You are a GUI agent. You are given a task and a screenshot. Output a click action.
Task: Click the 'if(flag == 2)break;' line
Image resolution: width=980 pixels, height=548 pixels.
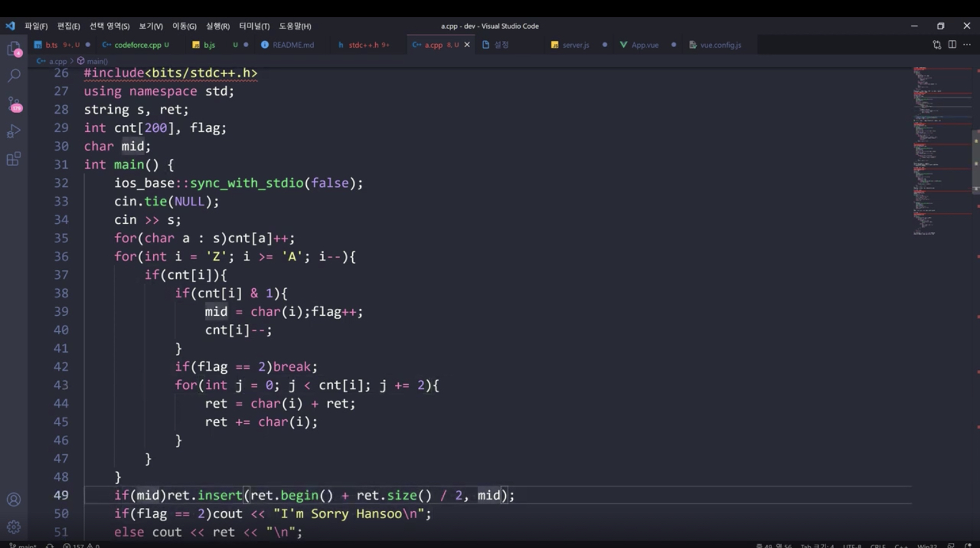246,367
